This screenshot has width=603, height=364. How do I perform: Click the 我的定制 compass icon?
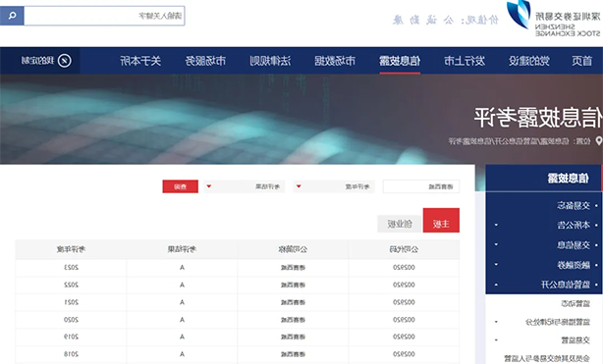click(x=65, y=61)
